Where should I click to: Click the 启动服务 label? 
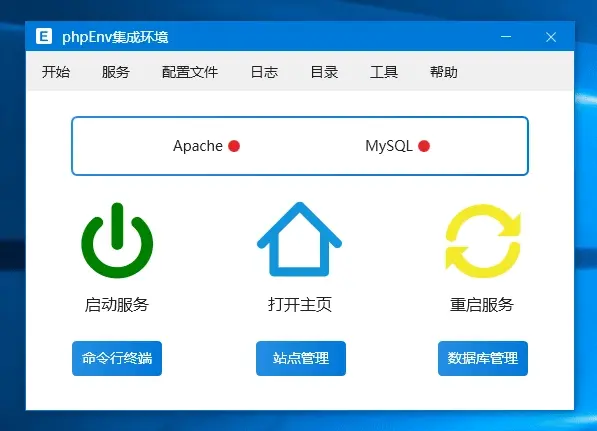(x=117, y=305)
